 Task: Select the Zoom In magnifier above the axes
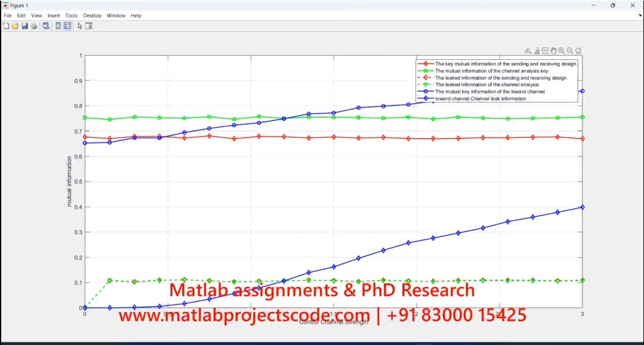pyautogui.click(x=562, y=51)
